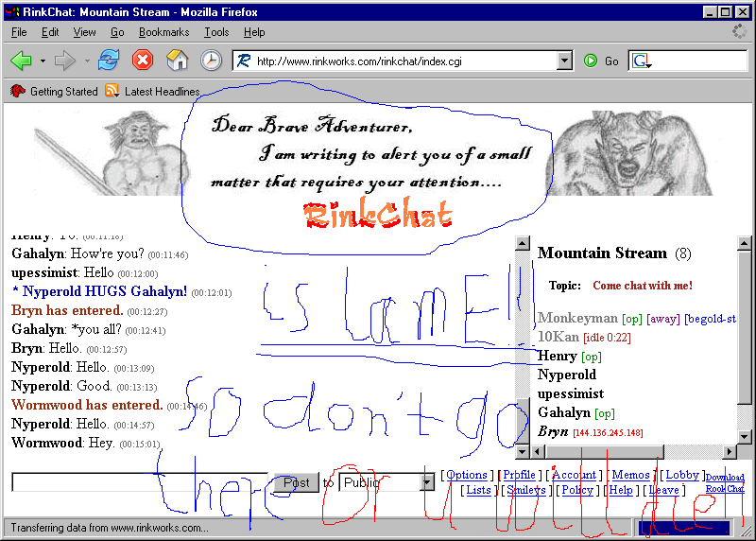This screenshot has width=756, height=541.
Task: Click the chat pane scroll up arrow
Action: click(x=523, y=243)
